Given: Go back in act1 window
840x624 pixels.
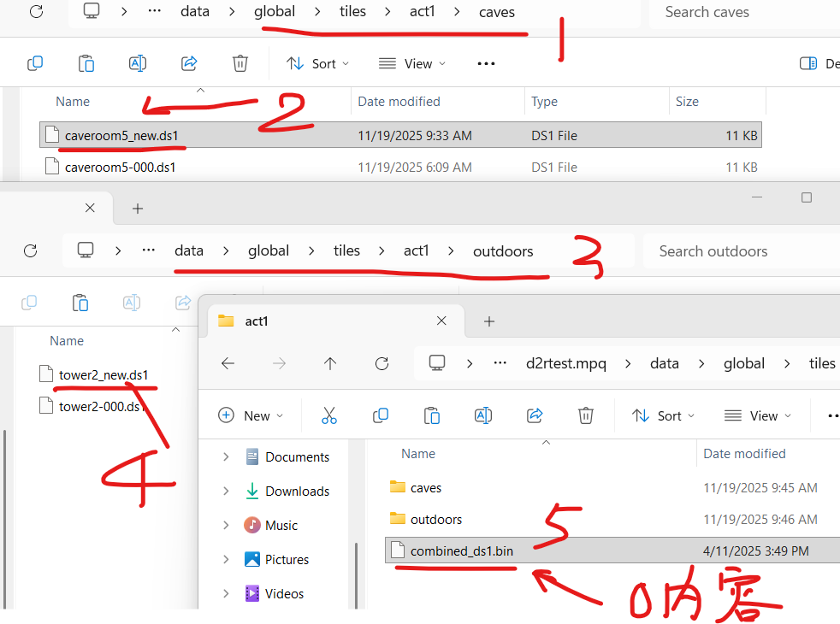Looking at the screenshot, I should coord(228,364).
